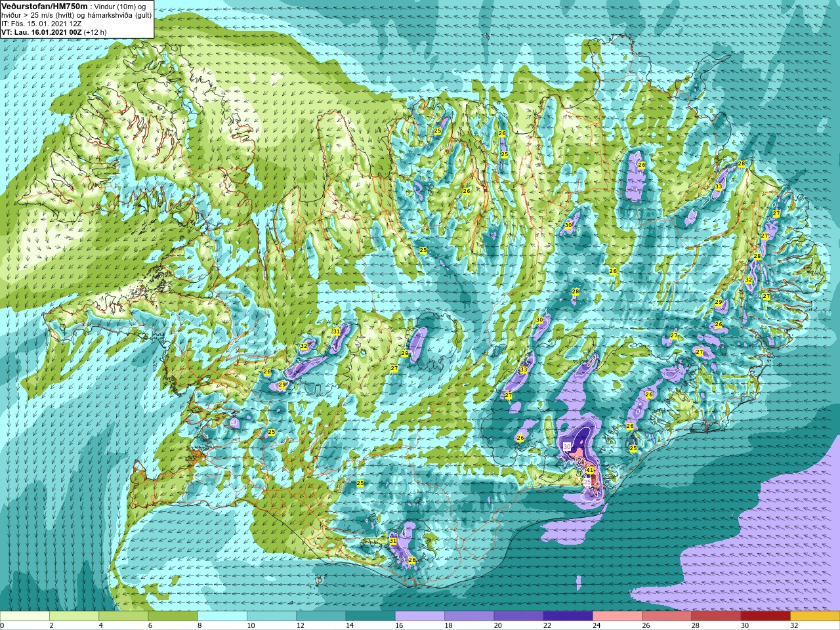This screenshot has height=630, width=840.
Task: Pick the 18–20 m/s purple swatch
Action: tap(469, 616)
